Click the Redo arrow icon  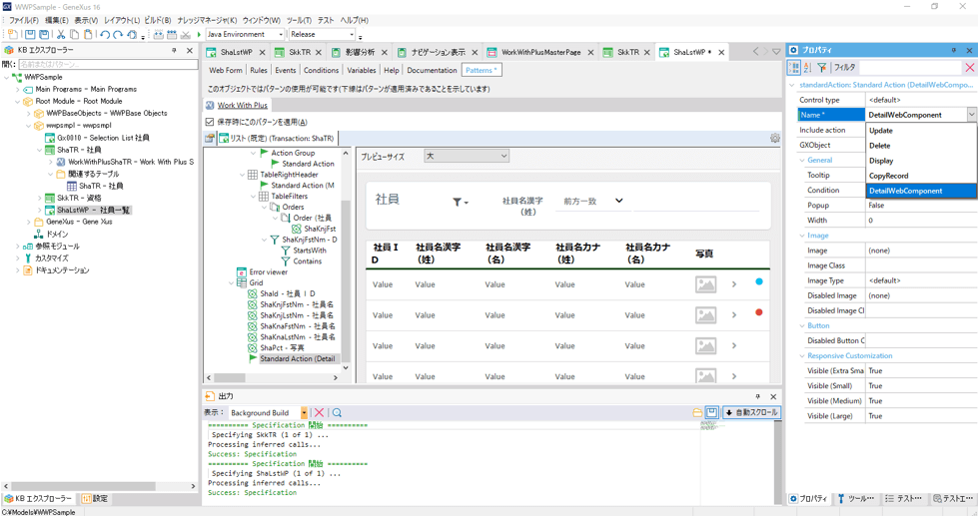tap(118, 34)
